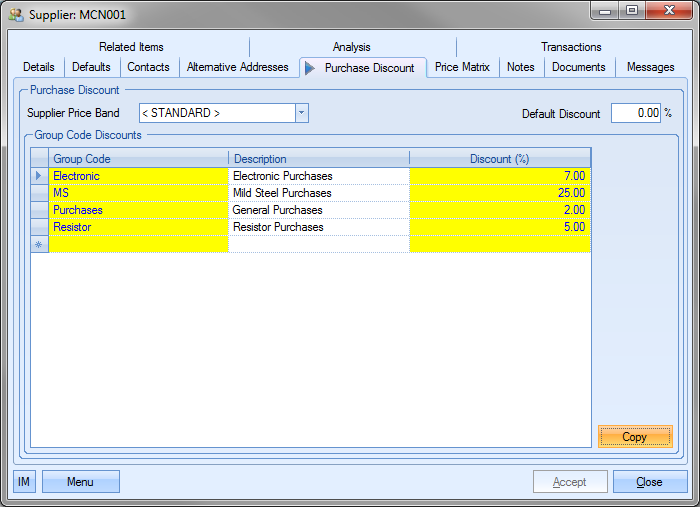Click the Menu button
The image size is (700, 507).
(80, 482)
